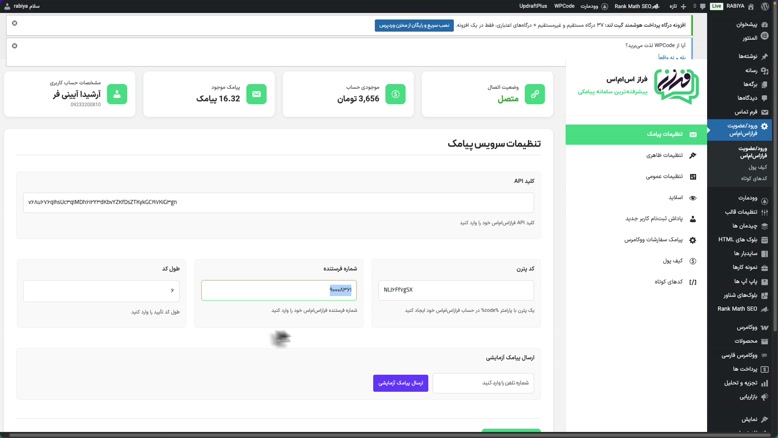778x438 pixels.
Task: Click the green link icon in connection status card
Action: tap(535, 94)
